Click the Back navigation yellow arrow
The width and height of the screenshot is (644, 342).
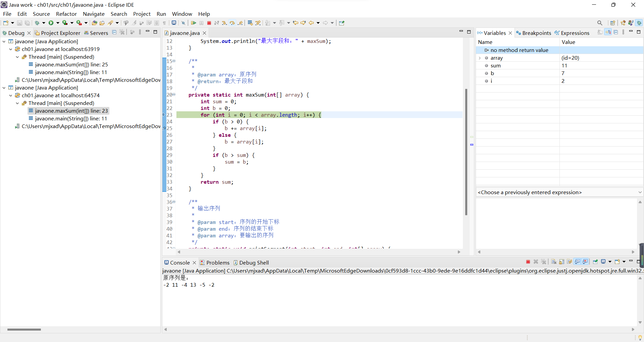311,23
